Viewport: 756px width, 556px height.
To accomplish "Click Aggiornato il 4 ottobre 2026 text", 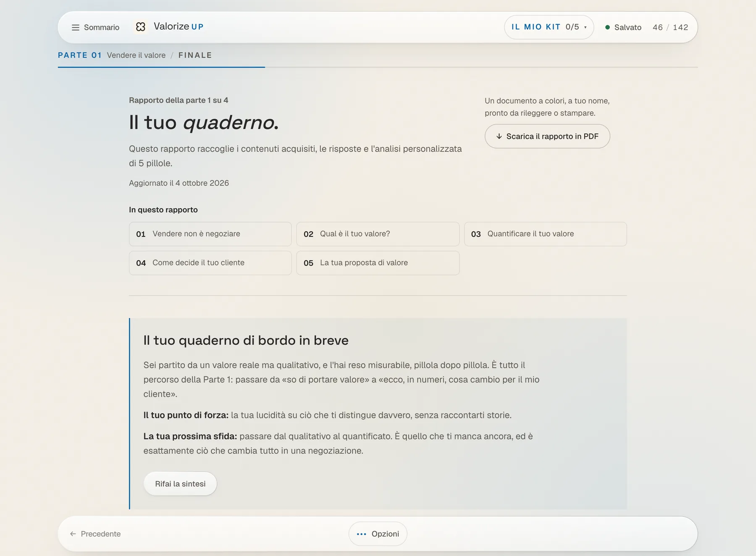I will coord(179,183).
